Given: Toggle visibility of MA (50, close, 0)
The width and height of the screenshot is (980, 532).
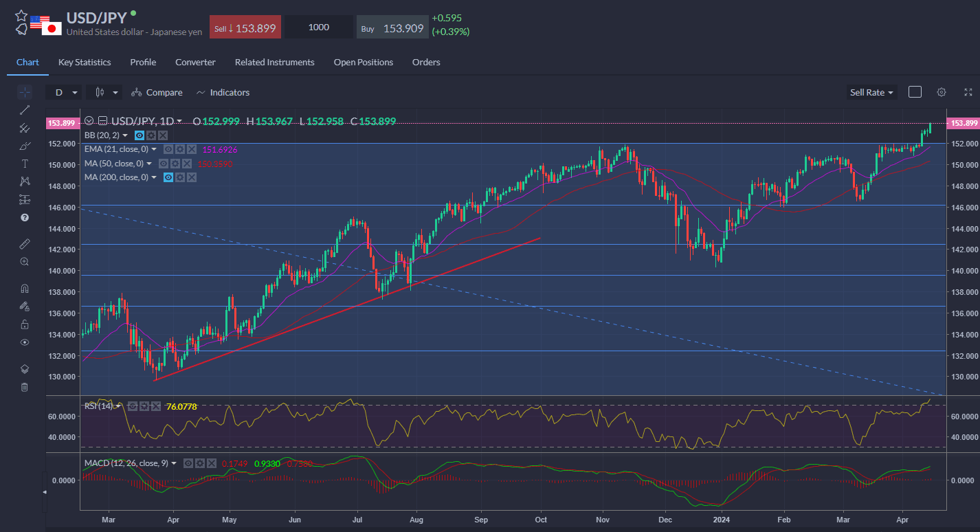Looking at the screenshot, I should coord(164,164).
